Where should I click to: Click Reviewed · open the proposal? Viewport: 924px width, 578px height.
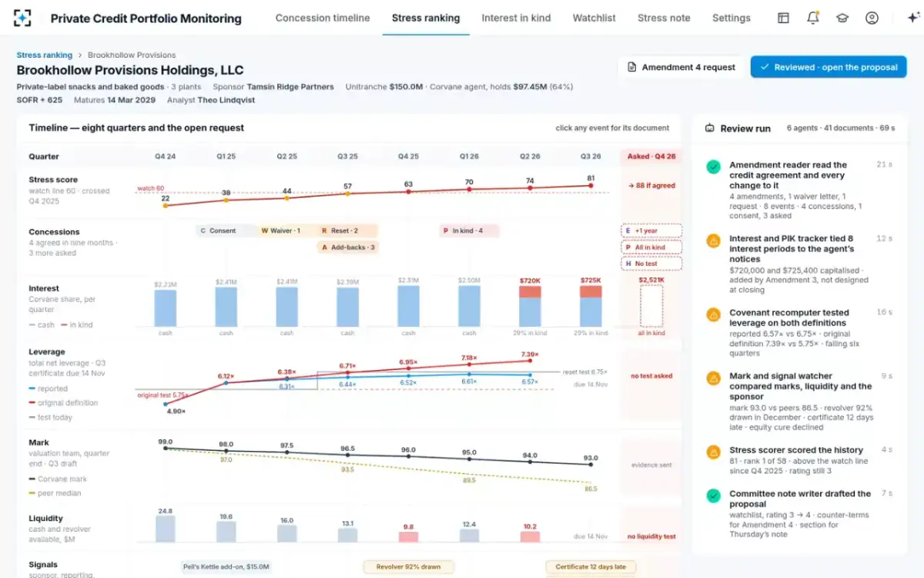(829, 67)
